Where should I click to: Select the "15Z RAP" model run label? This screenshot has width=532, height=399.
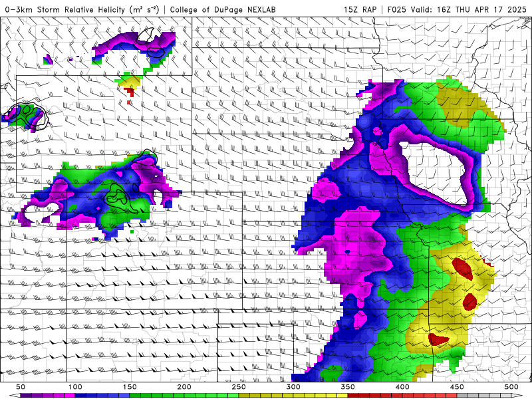click(x=360, y=9)
